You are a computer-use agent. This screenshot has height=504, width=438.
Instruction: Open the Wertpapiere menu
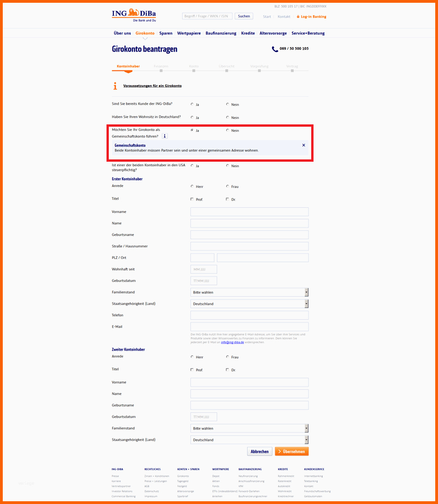click(189, 33)
